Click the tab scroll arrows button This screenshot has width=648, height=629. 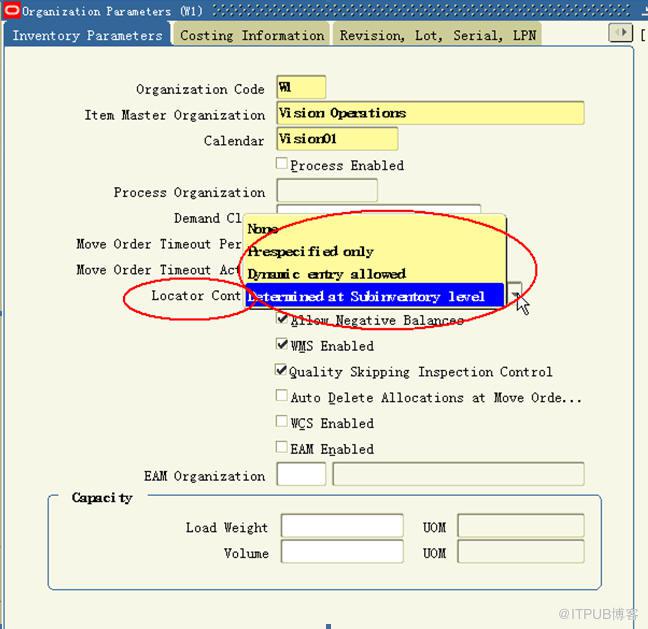pos(620,33)
